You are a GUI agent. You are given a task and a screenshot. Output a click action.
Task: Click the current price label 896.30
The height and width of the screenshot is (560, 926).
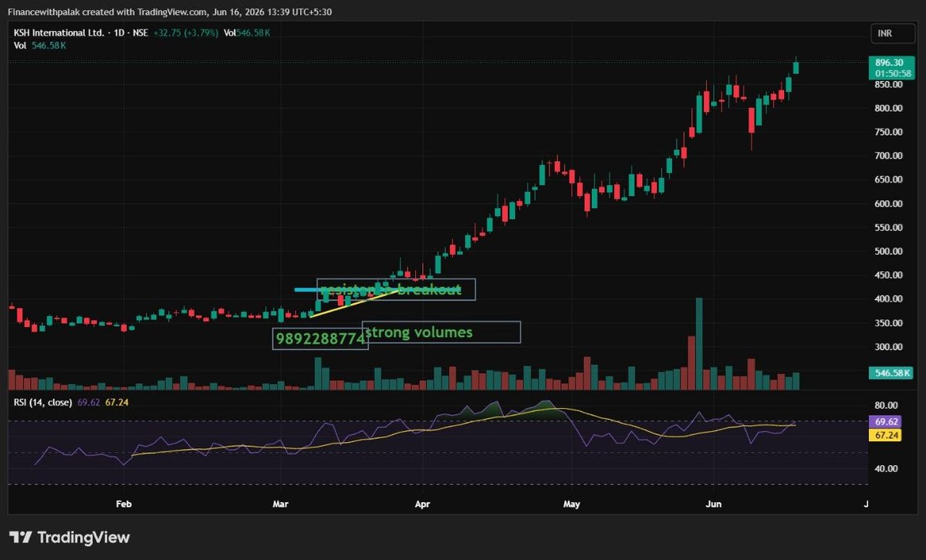(891, 62)
